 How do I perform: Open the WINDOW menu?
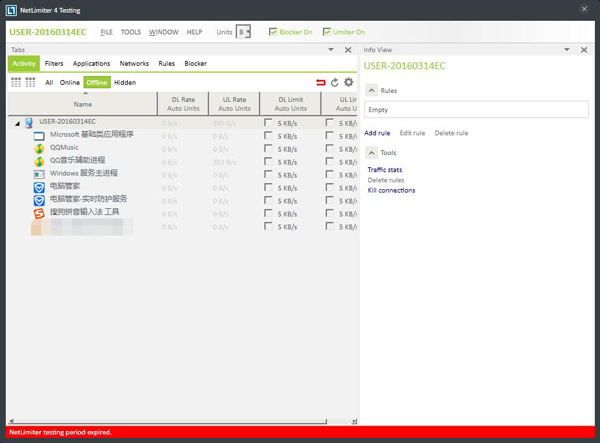[164, 32]
